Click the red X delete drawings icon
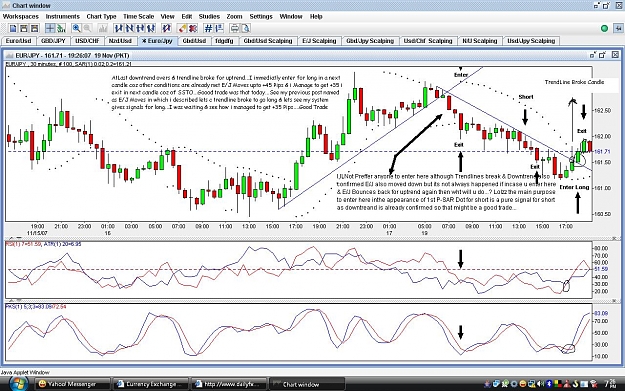This screenshot has width=625, height=391. click(193, 28)
